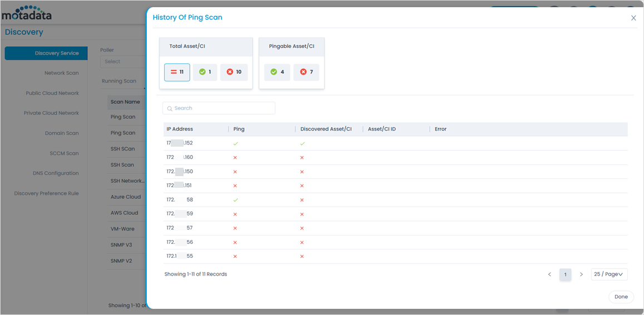Click green ping check in first row
This screenshot has height=315, width=644.
pyautogui.click(x=235, y=143)
